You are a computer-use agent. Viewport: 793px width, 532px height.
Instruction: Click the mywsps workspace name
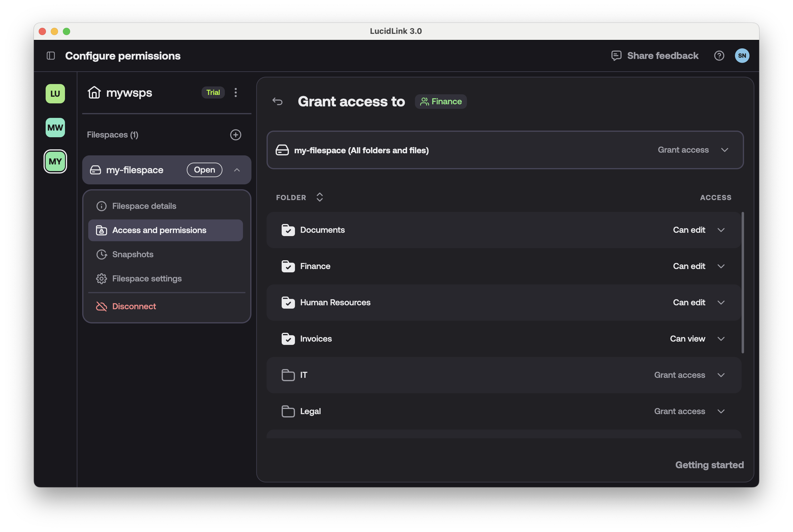pos(129,92)
